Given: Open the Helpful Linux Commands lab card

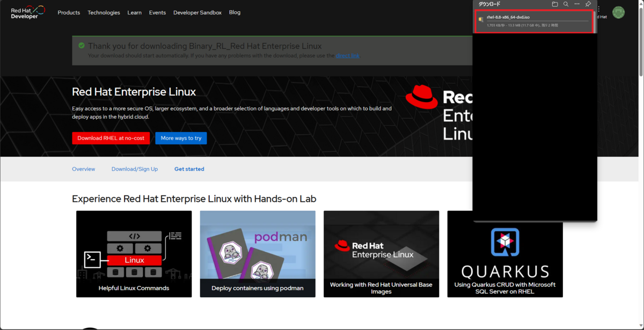Looking at the screenshot, I should (134, 254).
